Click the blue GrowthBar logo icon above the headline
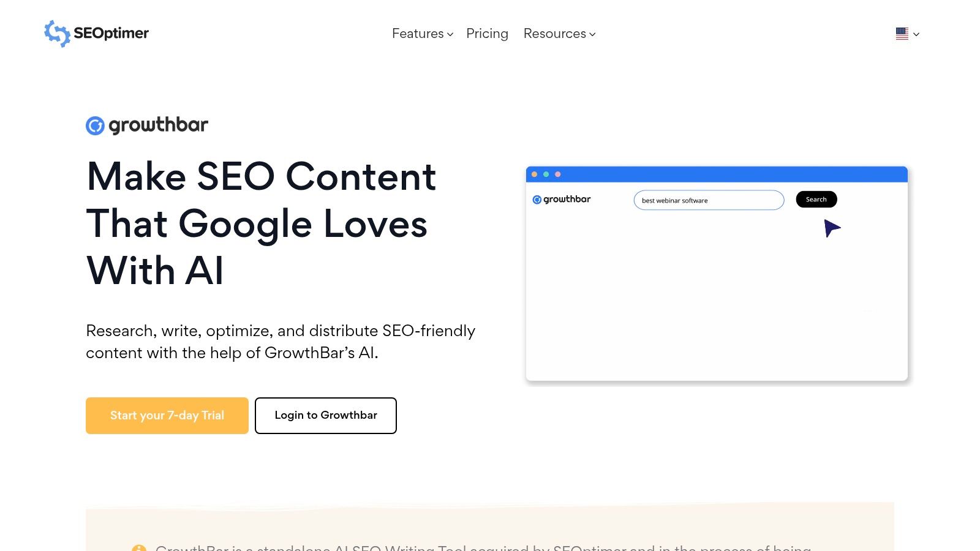Image resolution: width=980 pixels, height=551 pixels. 95,126
